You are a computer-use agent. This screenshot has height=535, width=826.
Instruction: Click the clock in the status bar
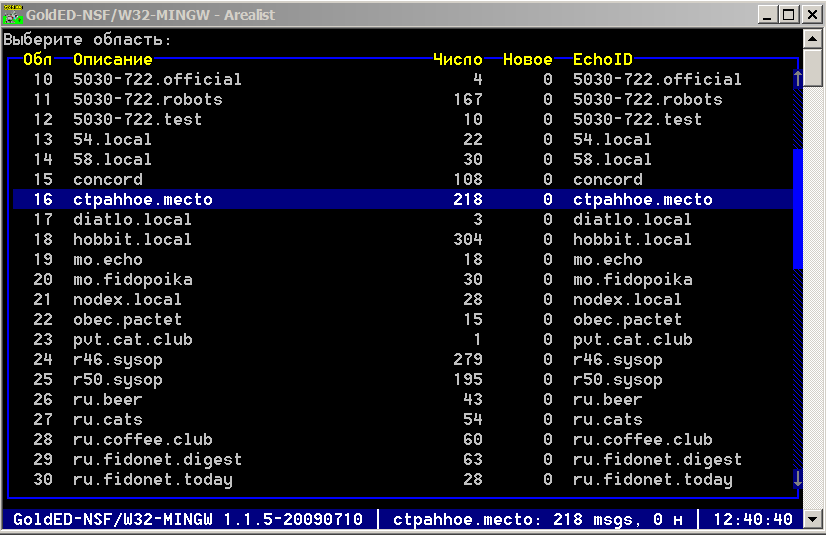pyautogui.click(x=757, y=519)
